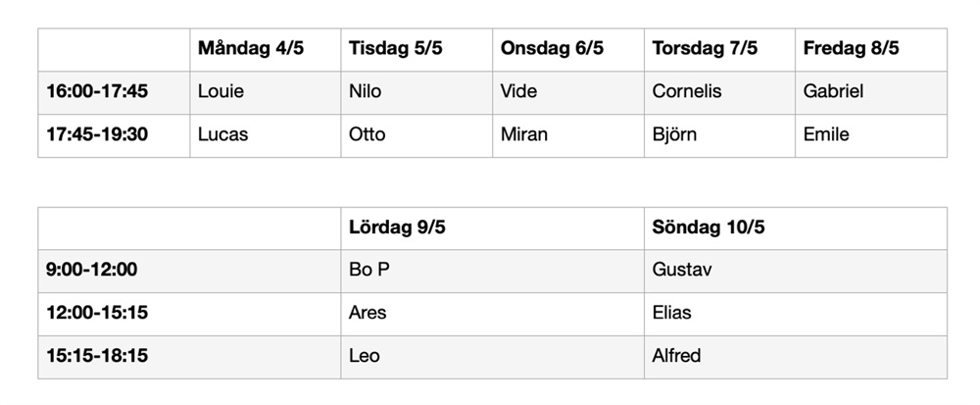The height and width of the screenshot is (405, 980).
Task: Select the Lördag 9/5 column header
Action: (x=397, y=228)
